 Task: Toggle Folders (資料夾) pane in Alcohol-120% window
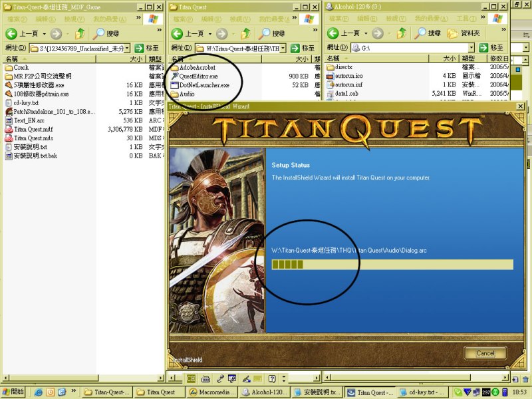pyautogui.click(x=464, y=33)
